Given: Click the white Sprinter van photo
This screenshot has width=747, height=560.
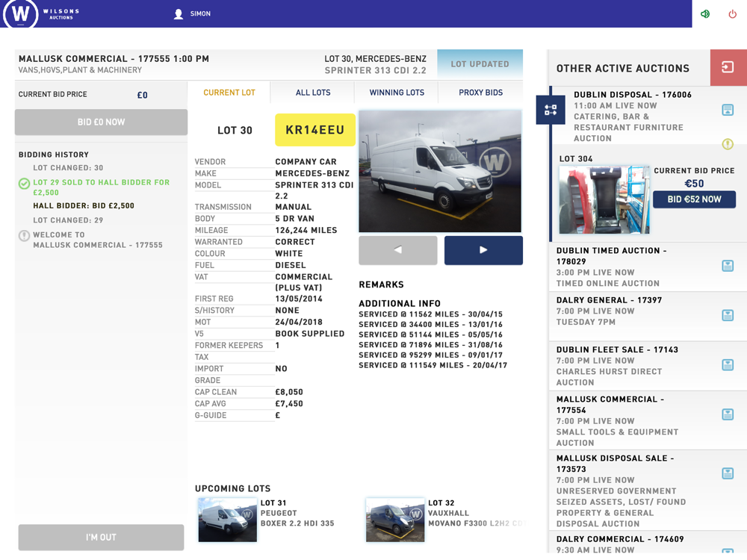Looking at the screenshot, I should [x=440, y=172].
